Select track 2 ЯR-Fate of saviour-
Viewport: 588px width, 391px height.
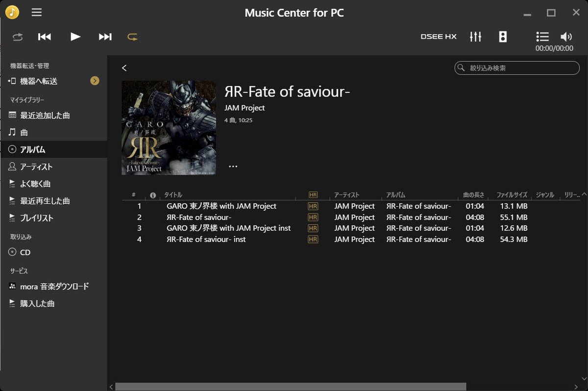point(199,218)
